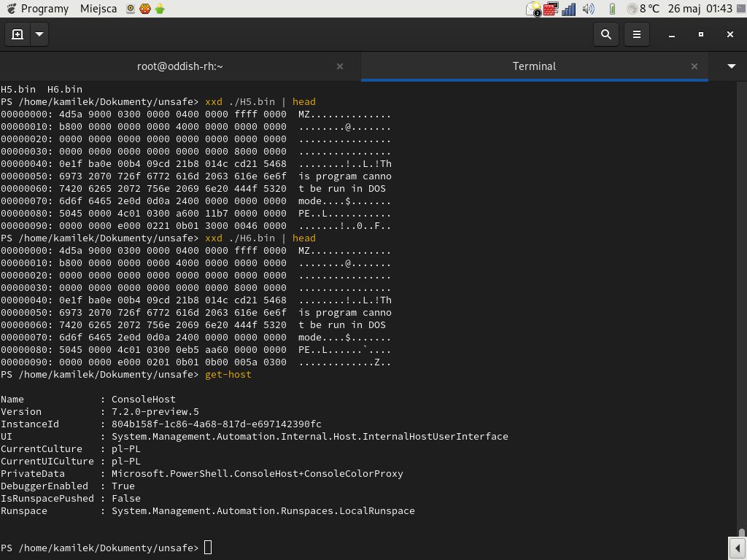Expand the tab list dropdown arrow

point(731,66)
